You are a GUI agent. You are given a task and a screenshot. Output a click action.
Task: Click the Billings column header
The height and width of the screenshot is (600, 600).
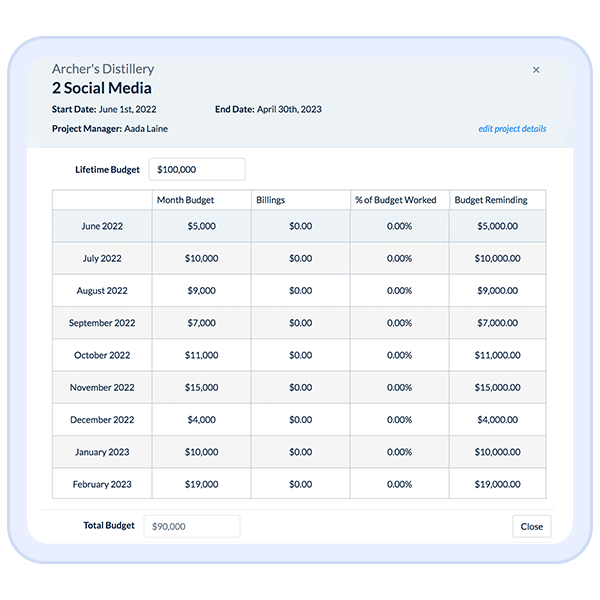pos(271,200)
